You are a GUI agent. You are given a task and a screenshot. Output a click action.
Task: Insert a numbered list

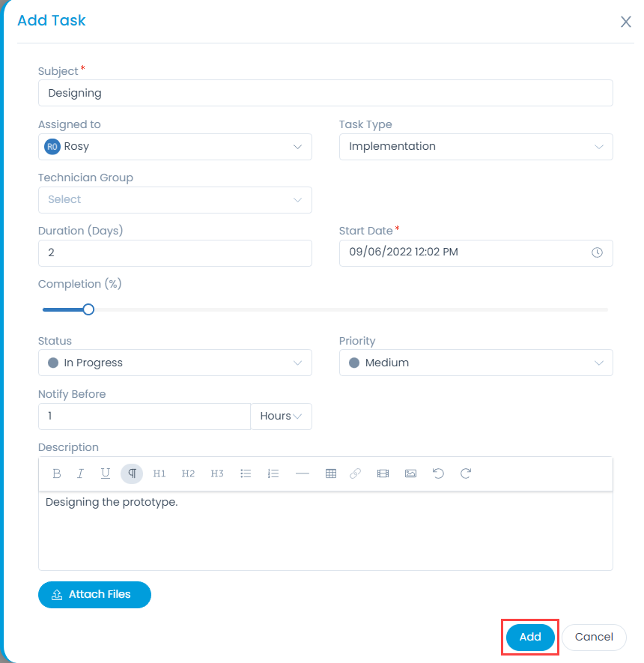coord(273,473)
